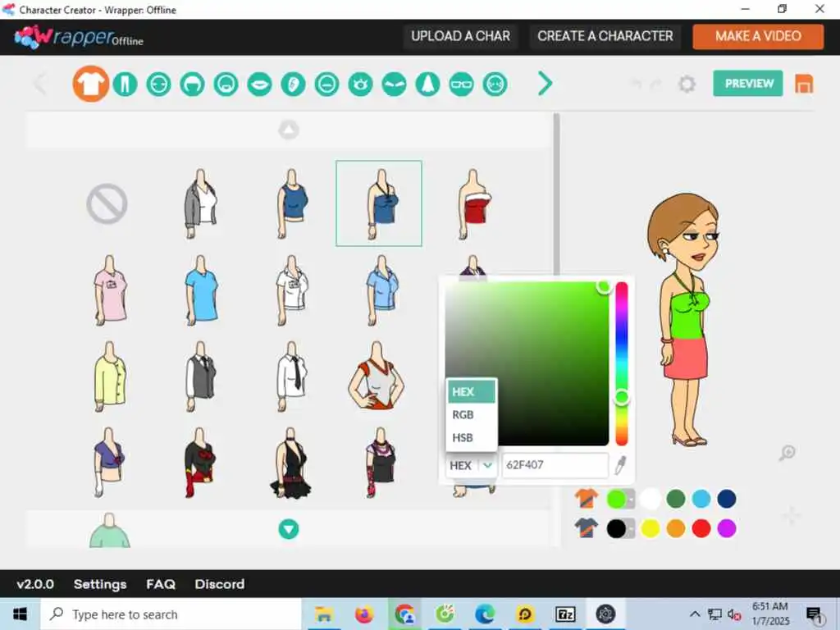The height and width of the screenshot is (630, 840).
Task: Choose the yellow cardigan top thumbnail
Action: (x=110, y=376)
